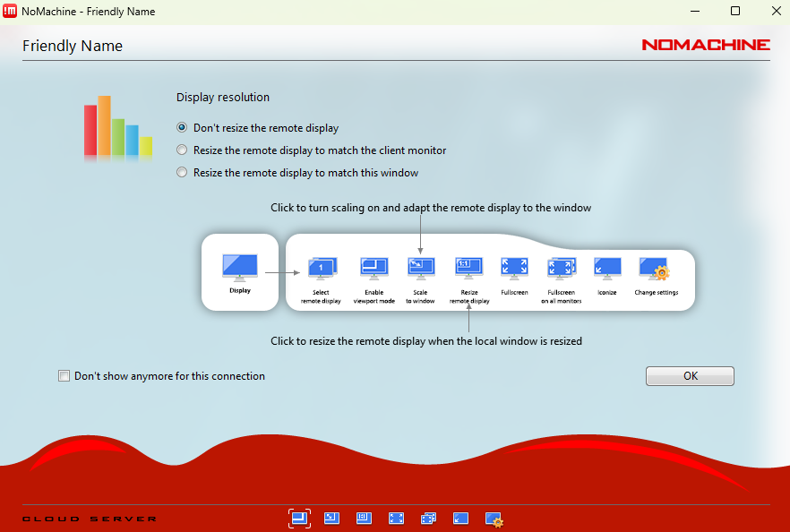Open Change settings from the bottom toolbar
Image resolution: width=790 pixels, height=532 pixels.
click(494, 519)
